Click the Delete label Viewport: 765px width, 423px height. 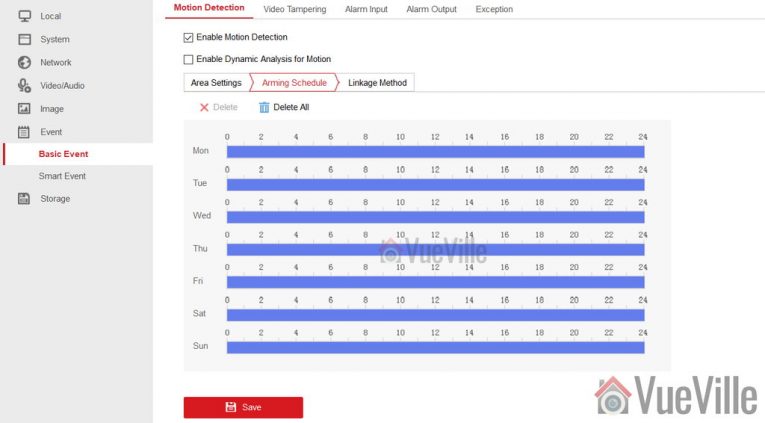coord(225,107)
